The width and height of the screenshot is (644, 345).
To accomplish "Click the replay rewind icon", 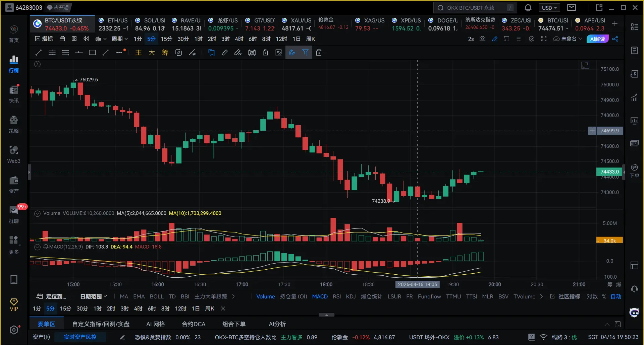I will click(x=86, y=39).
